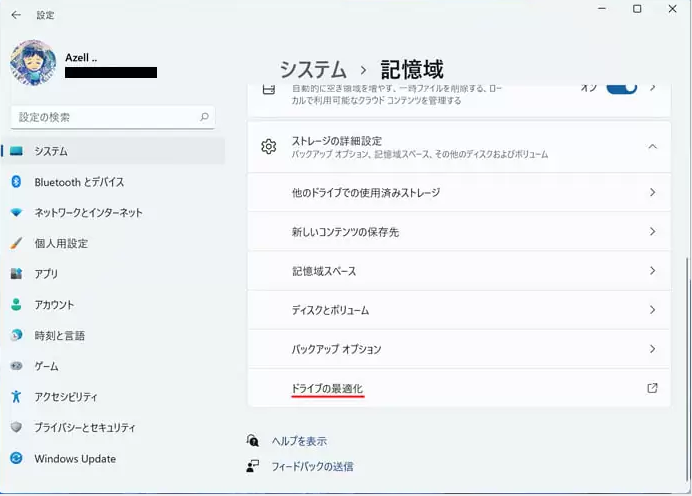This screenshot has width=692, height=496.
Task: Click the Windows Update sync icon
Action: tap(16, 458)
